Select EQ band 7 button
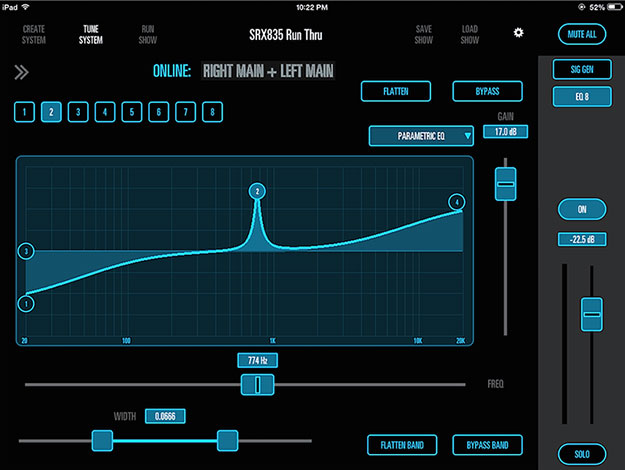The image size is (625, 470). coord(185,112)
